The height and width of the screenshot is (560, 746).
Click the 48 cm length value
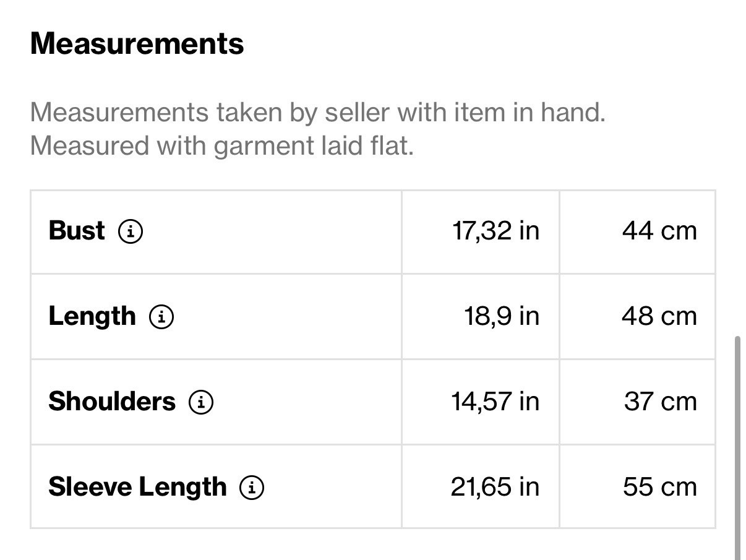[x=659, y=316]
